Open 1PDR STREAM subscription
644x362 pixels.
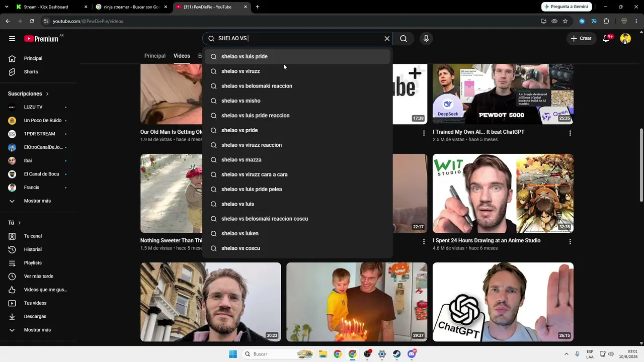tap(38, 134)
